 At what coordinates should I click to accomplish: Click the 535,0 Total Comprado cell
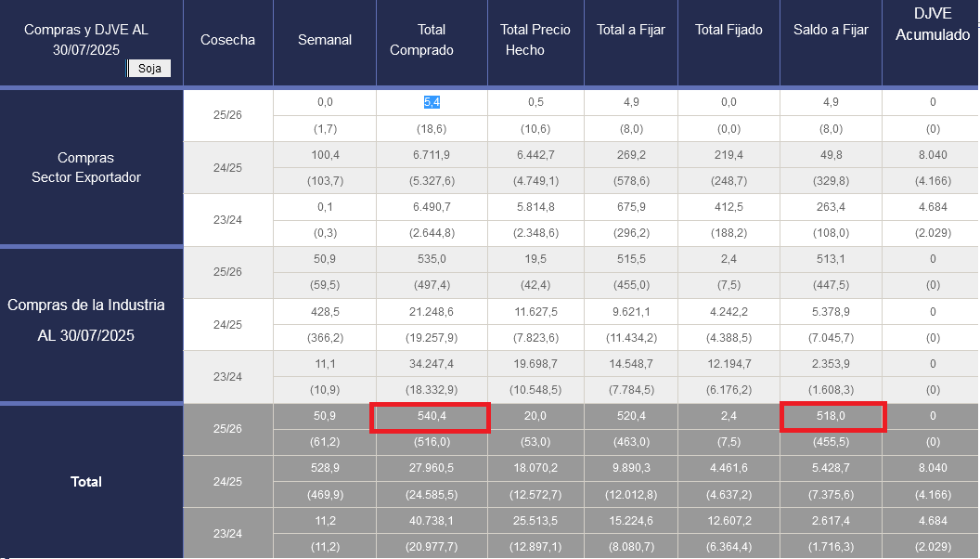pos(432,259)
